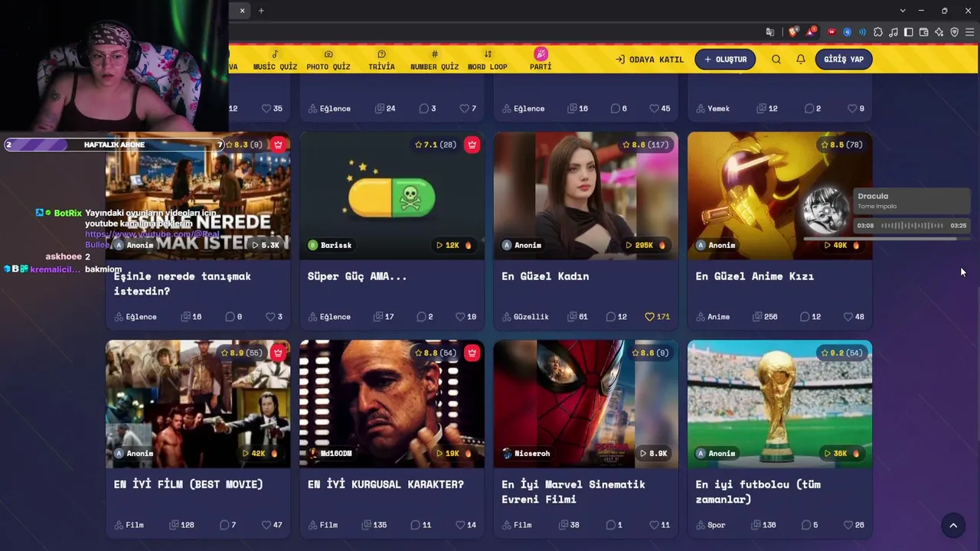Open a new browser tab with plus
The width and height of the screenshot is (980, 551).
[x=261, y=11]
